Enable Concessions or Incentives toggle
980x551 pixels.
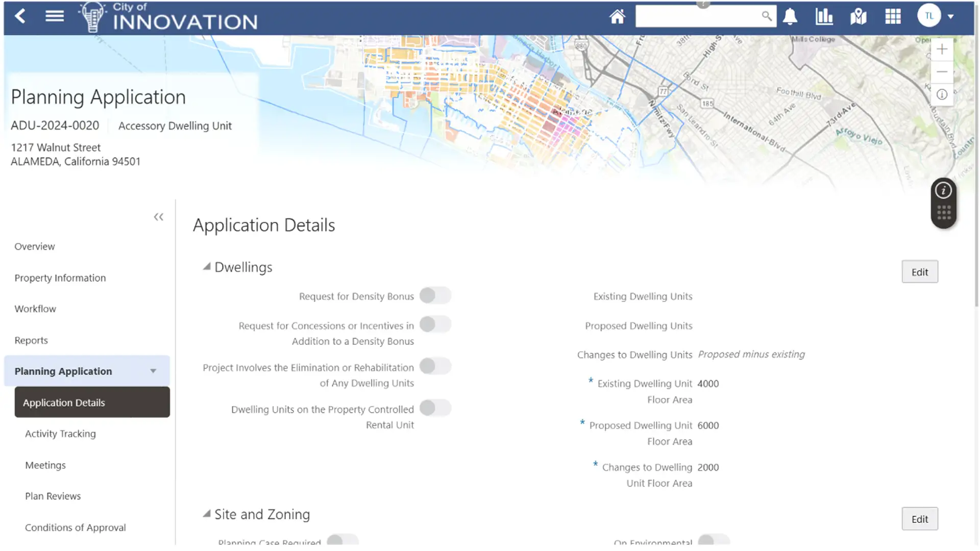click(x=435, y=324)
